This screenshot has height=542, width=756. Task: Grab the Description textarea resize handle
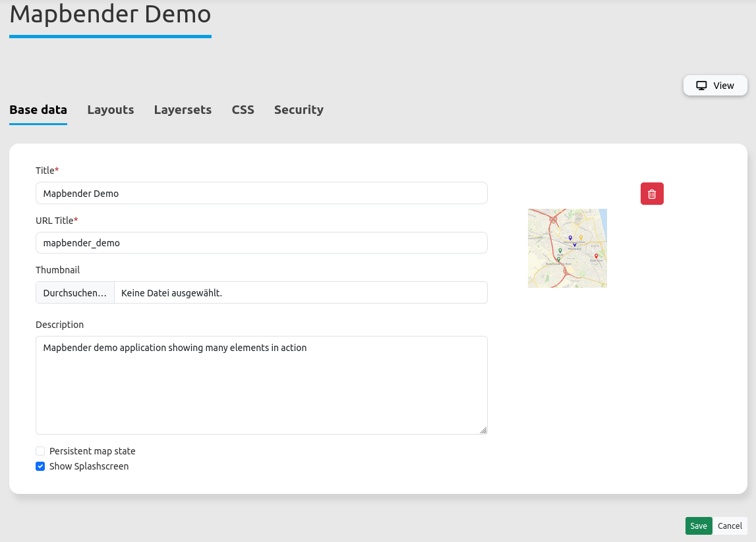(x=483, y=430)
